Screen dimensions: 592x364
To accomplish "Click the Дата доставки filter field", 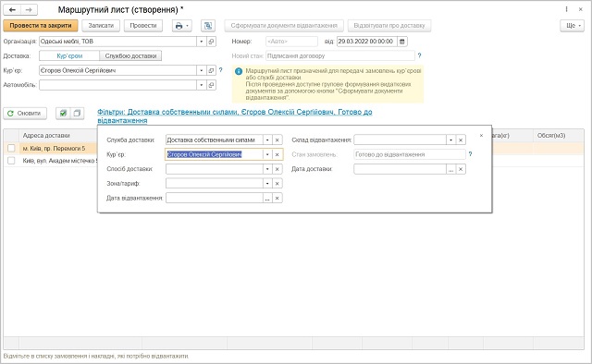I will click(400, 169).
